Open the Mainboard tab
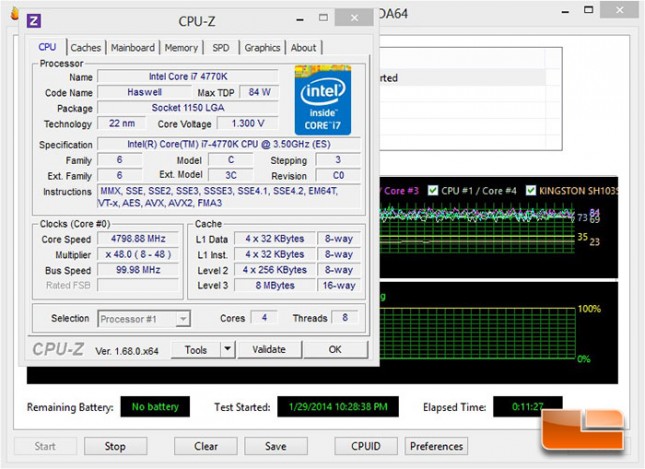The width and height of the screenshot is (645, 469). coord(133,48)
